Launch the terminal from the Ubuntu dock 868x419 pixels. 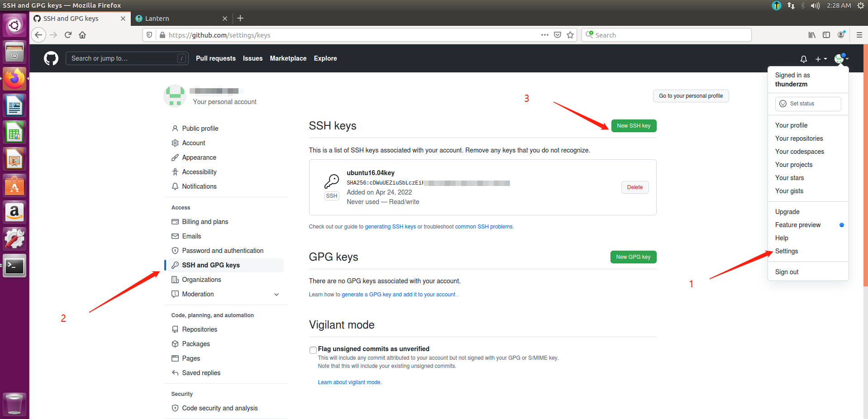[14, 266]
